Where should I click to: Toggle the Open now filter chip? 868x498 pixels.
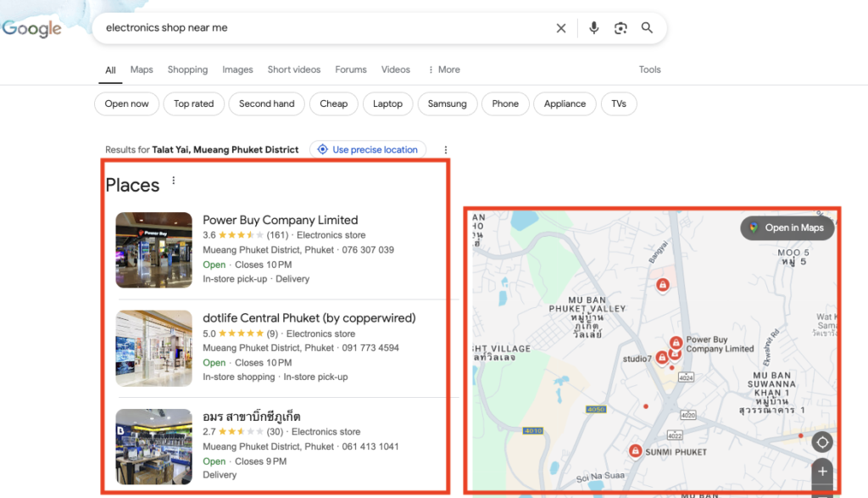click(x=127, y=104)
